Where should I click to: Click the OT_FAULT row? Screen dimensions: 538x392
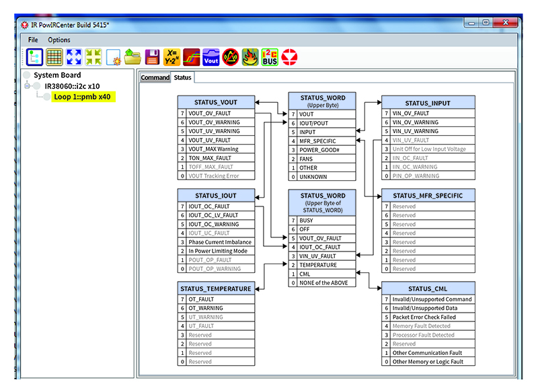pos(216,299)
